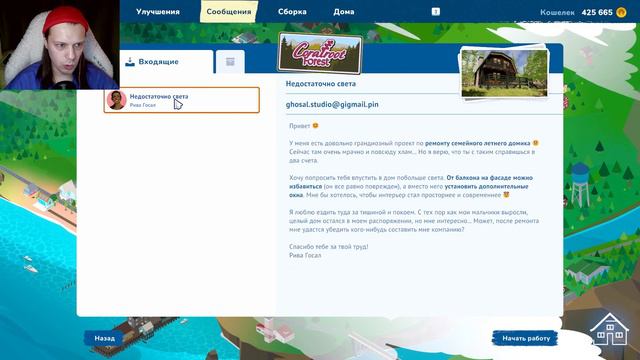Click the gold coin wallet icon

coord(621,12)
